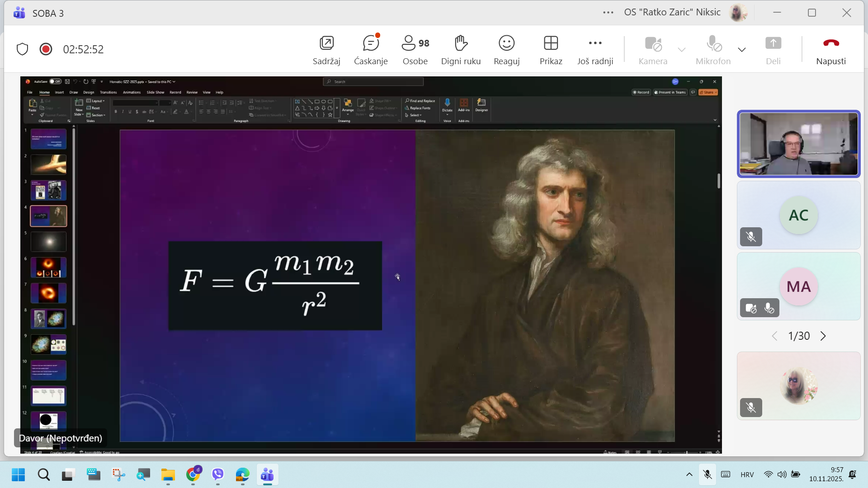Toggle the muted microphone in system tray
This screenshot has height=488, width=868.
coord(708,474)
